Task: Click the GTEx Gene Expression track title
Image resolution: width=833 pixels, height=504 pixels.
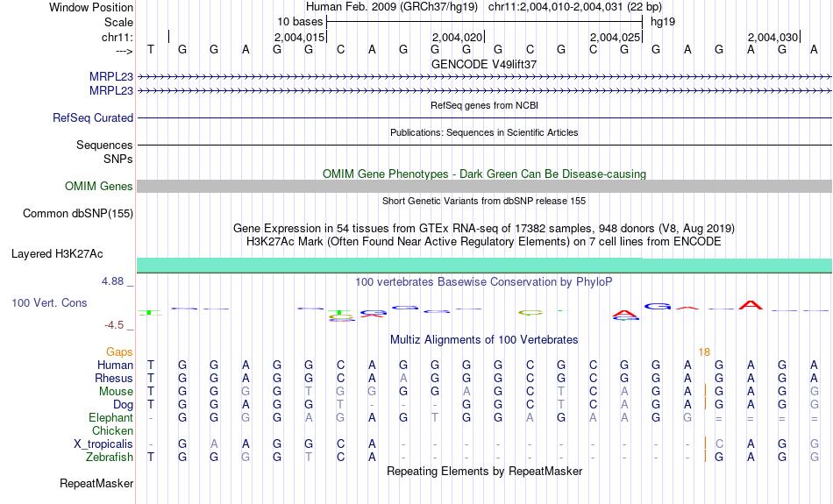Action: click(x=484, y=229)
